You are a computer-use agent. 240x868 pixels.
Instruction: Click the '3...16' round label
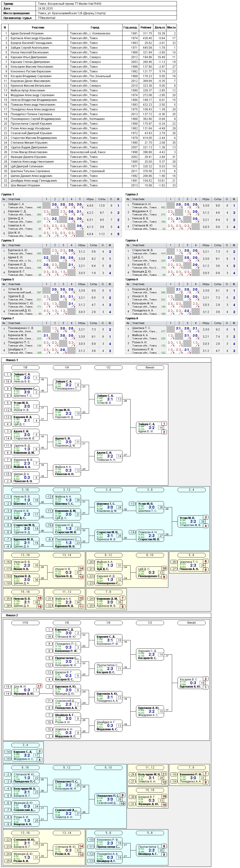click(x=25, y=490)
